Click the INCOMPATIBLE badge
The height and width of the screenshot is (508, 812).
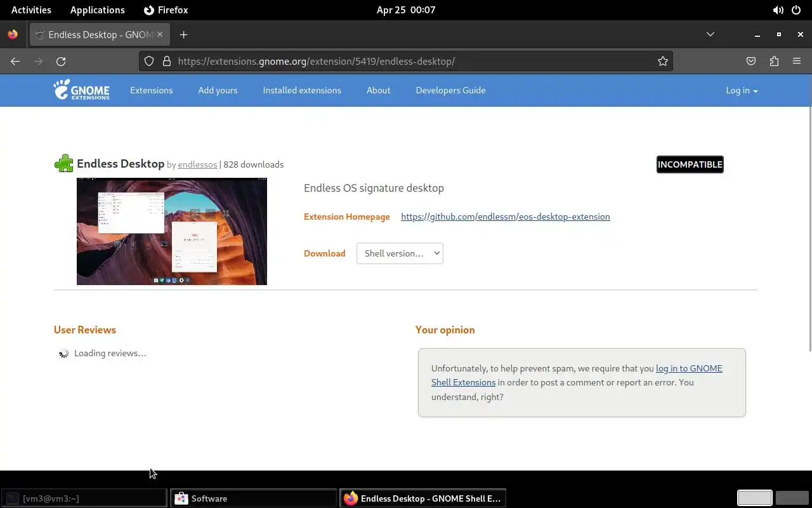pyautogui.click(x=690, y=164)
